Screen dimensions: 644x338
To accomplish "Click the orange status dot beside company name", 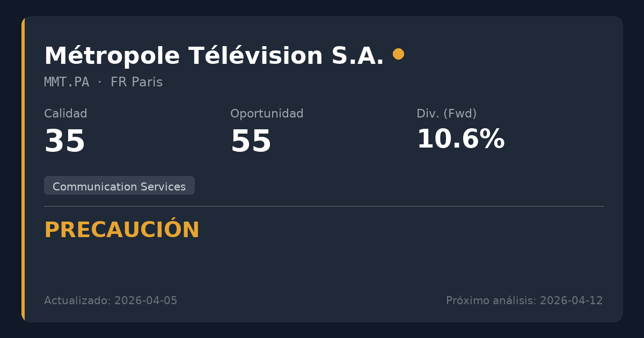I will click(398, 54).
